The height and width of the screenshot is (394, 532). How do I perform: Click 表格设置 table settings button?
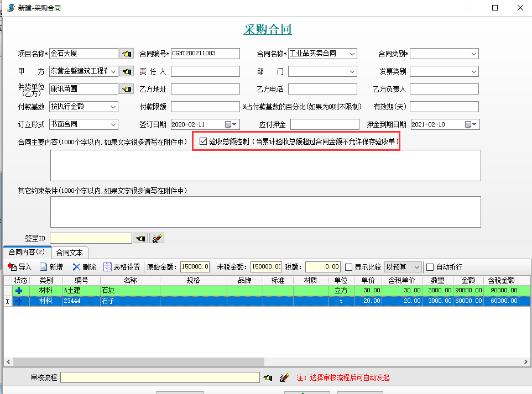pyautogui.click(x=122, y=267)
